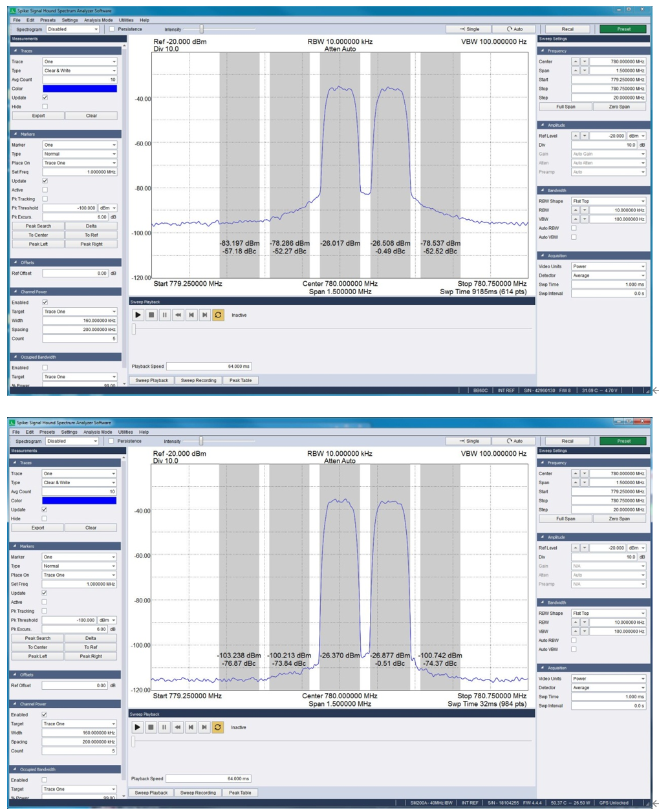
Task: Toggle yellow loop icon in top window playback
Action: pos(218,315)
